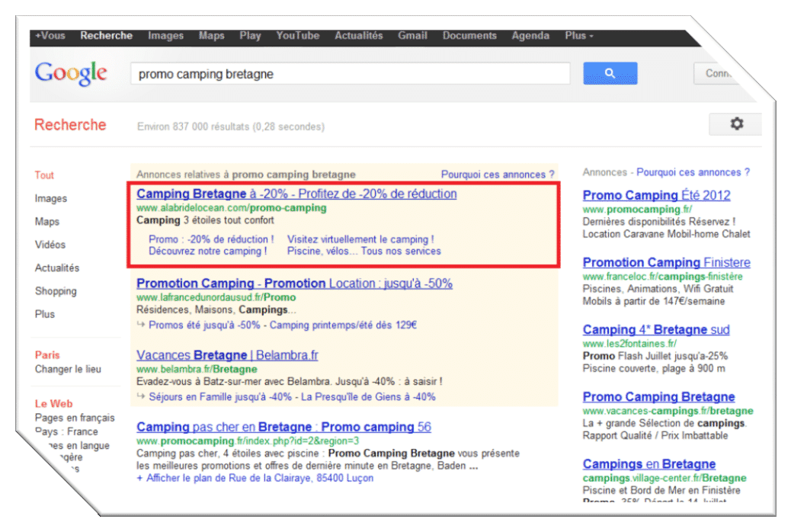Filter by Pages en français
The image size is (791, 532).
click(x=75, y=418)
